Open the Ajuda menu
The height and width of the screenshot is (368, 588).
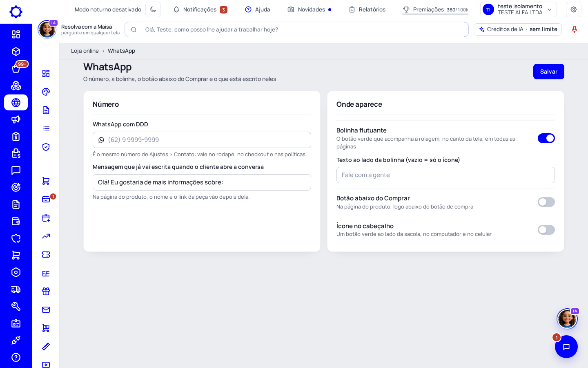[x=258, y=9]
